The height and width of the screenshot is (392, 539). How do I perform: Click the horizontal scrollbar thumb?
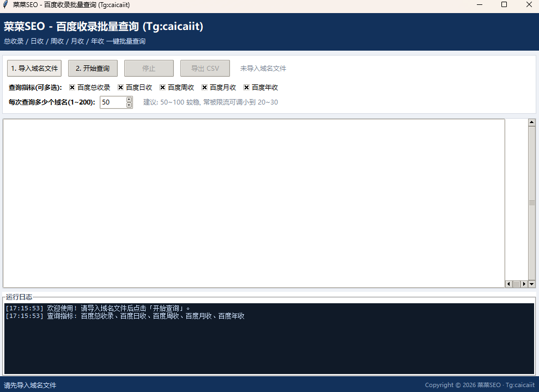pos(517,284)
